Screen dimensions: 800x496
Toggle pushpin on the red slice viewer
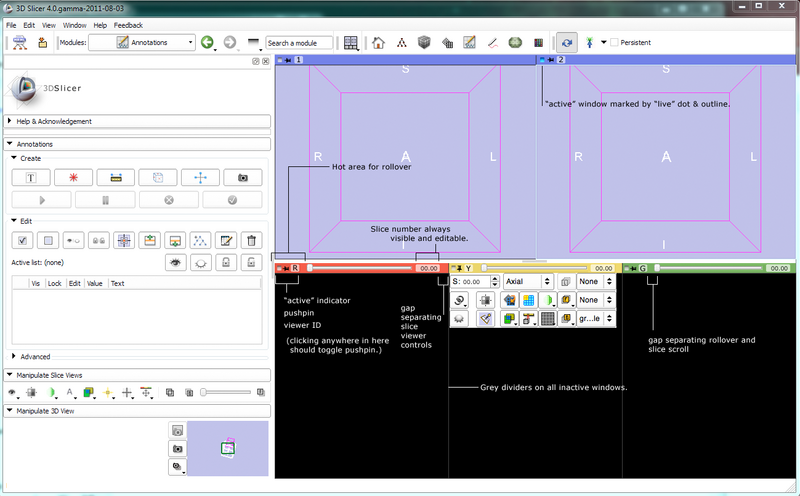point(284,268)
